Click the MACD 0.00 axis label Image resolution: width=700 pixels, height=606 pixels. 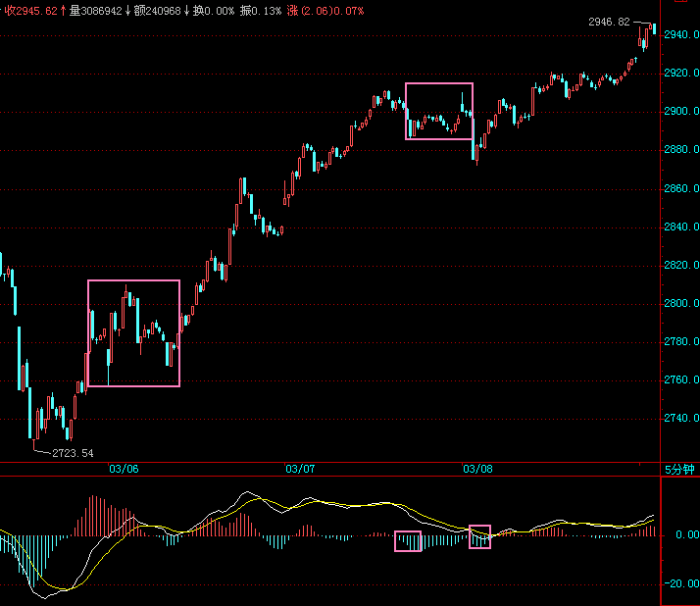[x=680, y=535]
